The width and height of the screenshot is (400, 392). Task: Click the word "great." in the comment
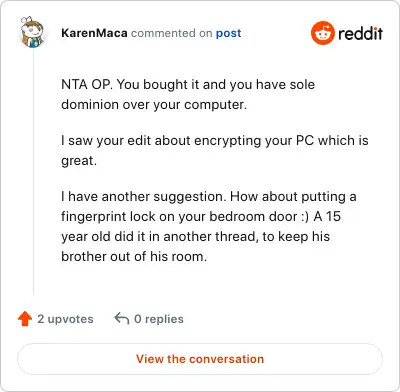tap(79, 161)
